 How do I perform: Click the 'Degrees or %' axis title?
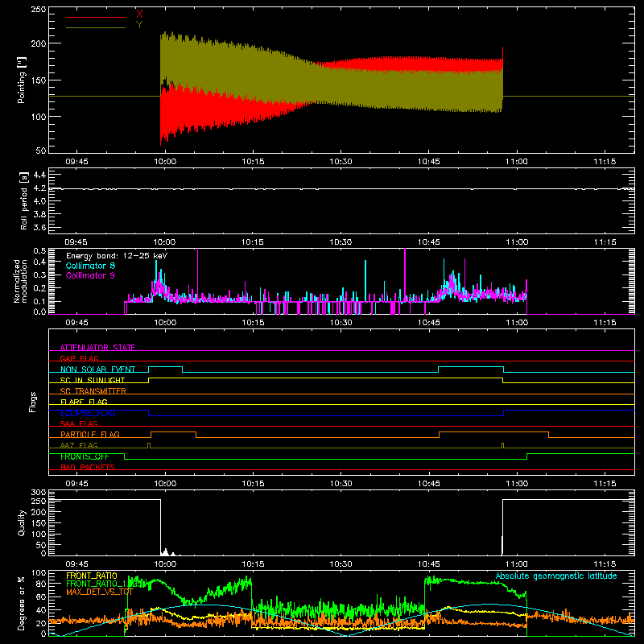tap(21, 603)
